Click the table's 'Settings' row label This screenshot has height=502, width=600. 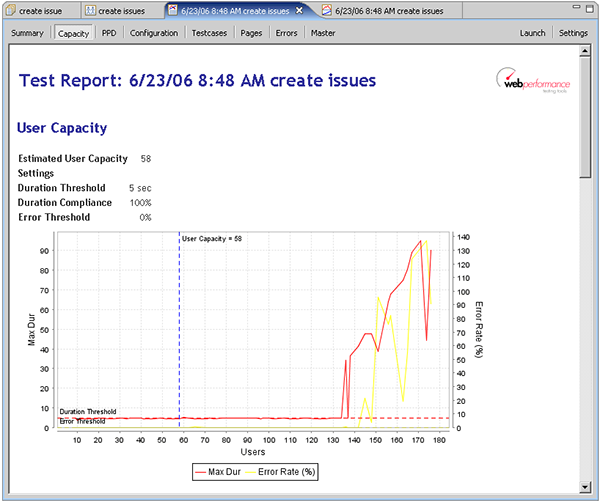pyautogui.click(x=36, y=173)
